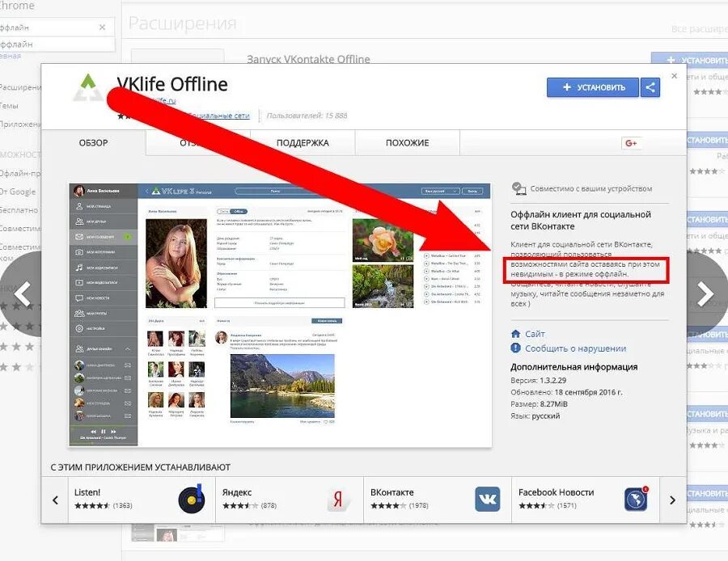Viewport: 728px width, 561px height.
Task: Open the Listen! related app card
Action: pos(142,500)
